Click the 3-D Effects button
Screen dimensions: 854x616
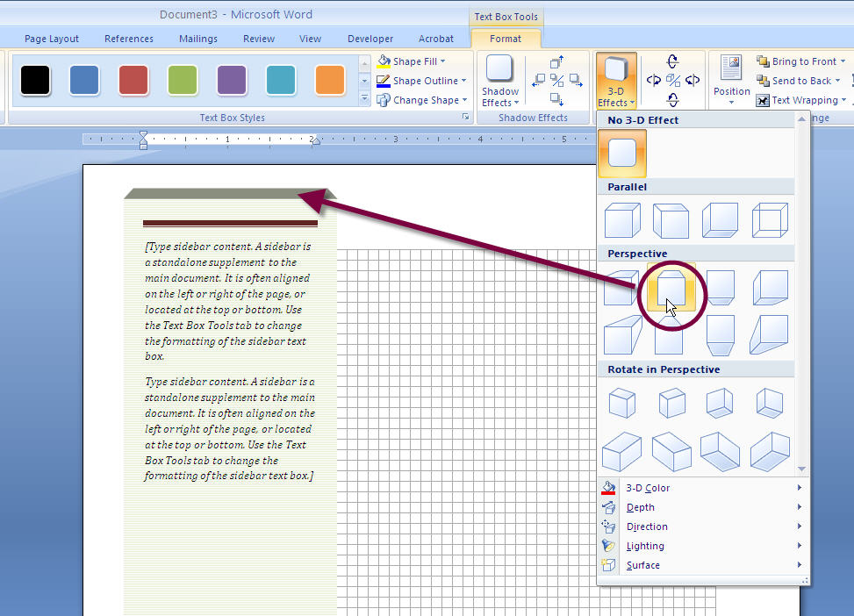tap(615, 79)
